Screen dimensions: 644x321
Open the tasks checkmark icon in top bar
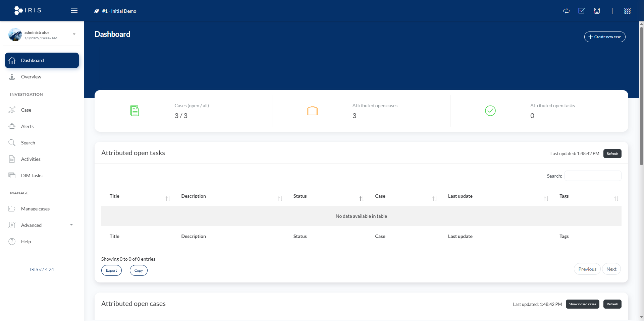pyautogui.click(x=582, y=11)
